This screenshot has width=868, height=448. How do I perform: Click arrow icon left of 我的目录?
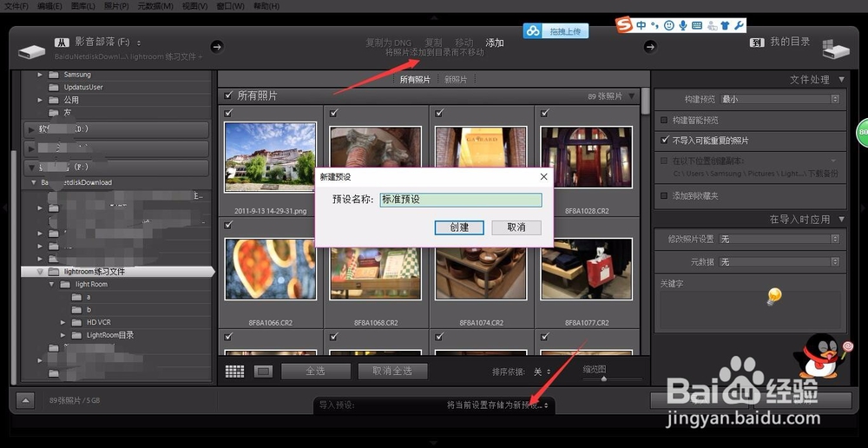tap(650, 47)
